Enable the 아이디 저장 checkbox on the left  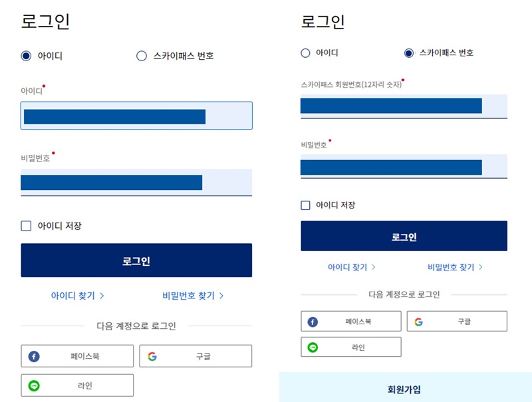tap(26, 225)
